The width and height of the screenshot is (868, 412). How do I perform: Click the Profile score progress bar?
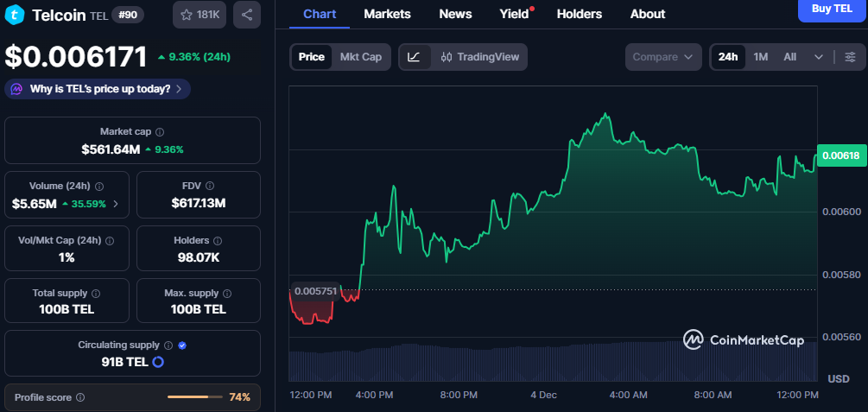tap(194, 397)
